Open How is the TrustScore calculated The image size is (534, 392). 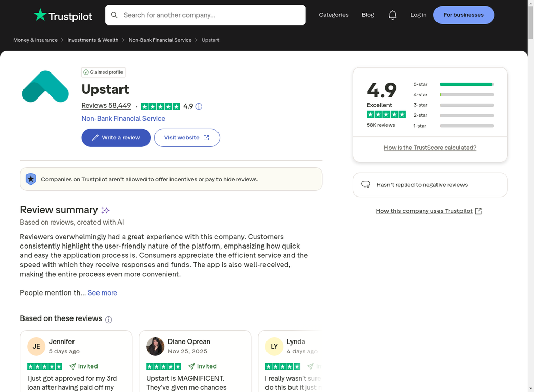[429, 148]
